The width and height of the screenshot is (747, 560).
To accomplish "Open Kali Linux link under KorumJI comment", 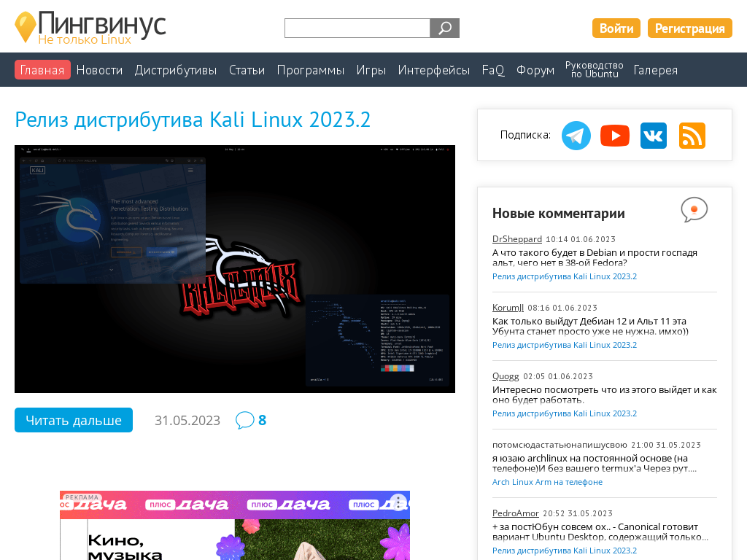I will click(x=565, y=345).
